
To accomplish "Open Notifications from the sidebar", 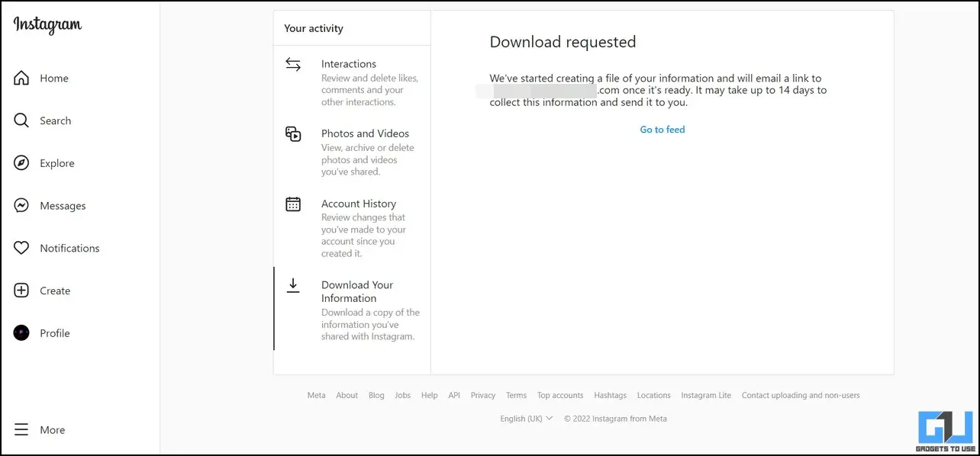I will pyautogui.click(x=69, y=248).
